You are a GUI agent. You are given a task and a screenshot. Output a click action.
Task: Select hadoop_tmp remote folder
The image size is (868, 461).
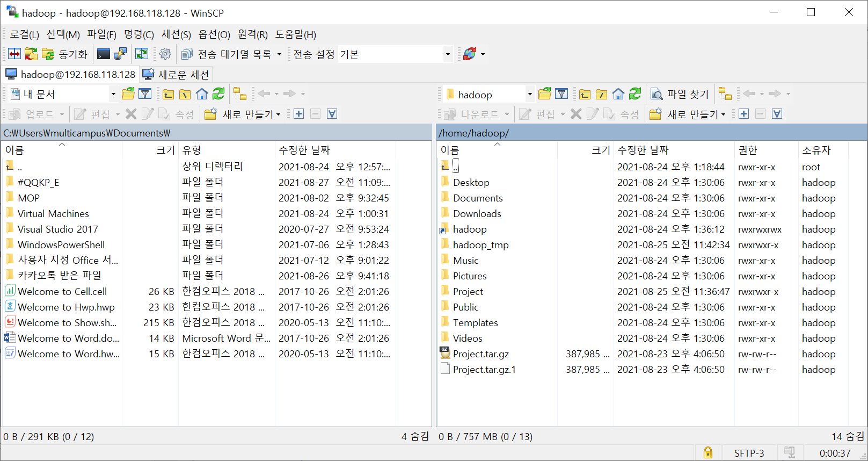click(480, 245)
